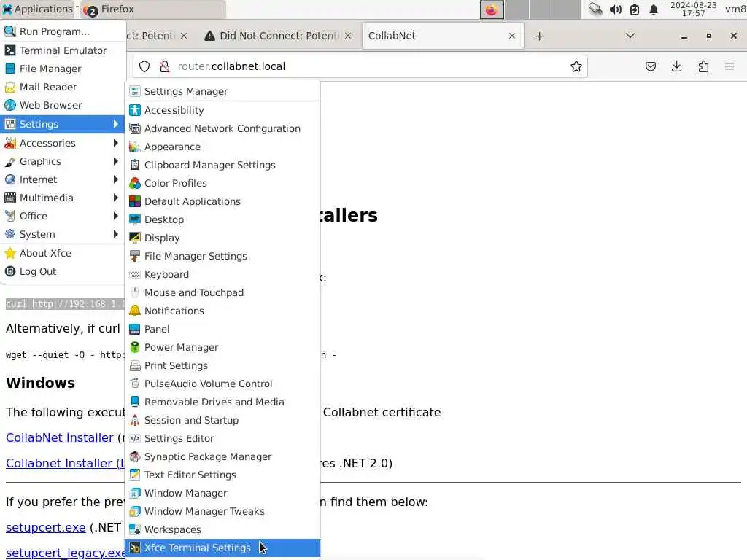
Task: Open Keyboard settings
Action: pos(222,274)
